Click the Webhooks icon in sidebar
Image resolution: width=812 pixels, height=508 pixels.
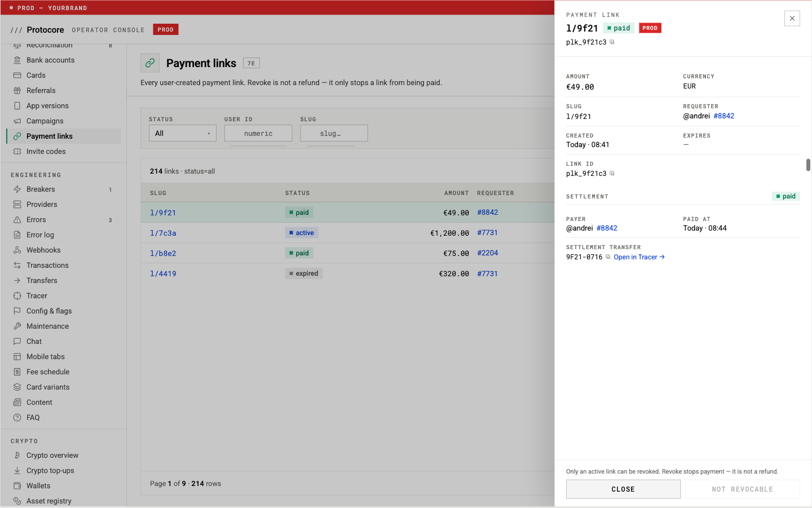17,250
